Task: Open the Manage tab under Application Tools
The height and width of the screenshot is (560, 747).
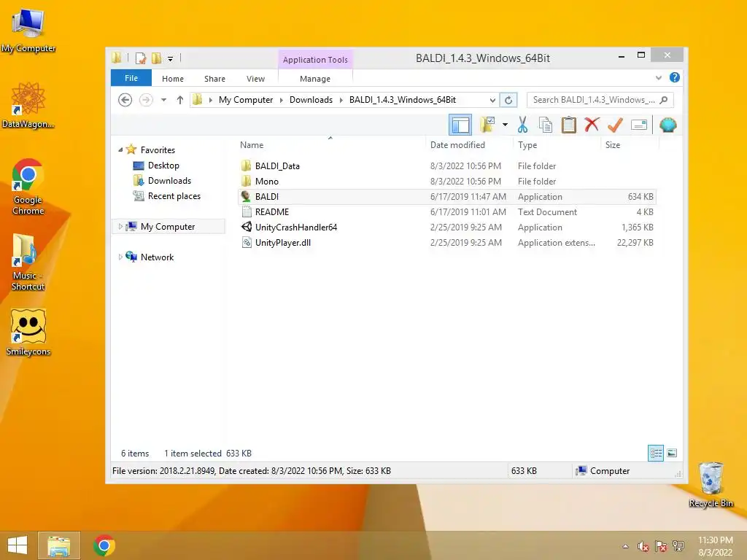Action: coord(315,79)
